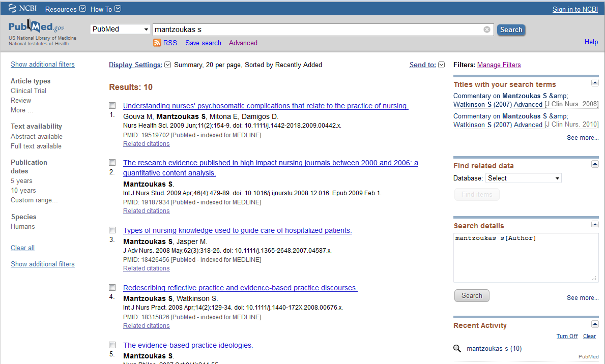Clear the search box with the X icon
The width and height of the screenshot is (605, 364).
(x=487, y=29)
